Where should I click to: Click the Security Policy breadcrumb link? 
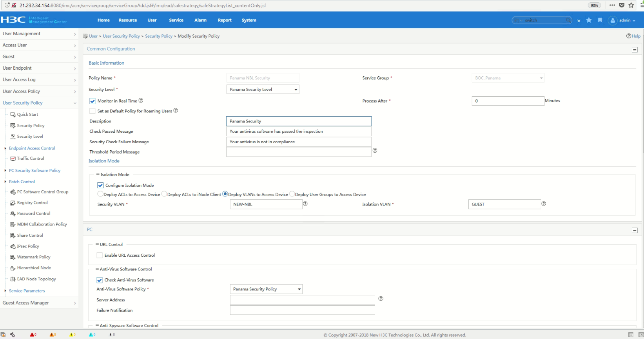158,36
